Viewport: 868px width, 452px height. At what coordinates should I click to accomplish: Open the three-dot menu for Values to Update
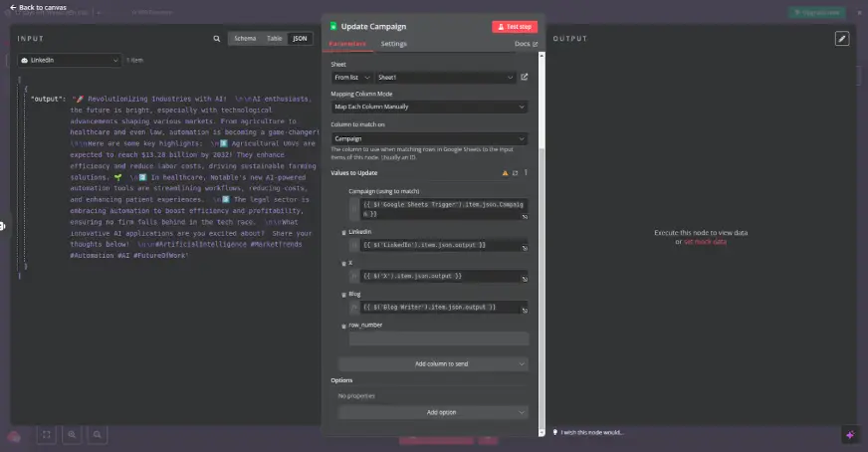click(526, 172)
